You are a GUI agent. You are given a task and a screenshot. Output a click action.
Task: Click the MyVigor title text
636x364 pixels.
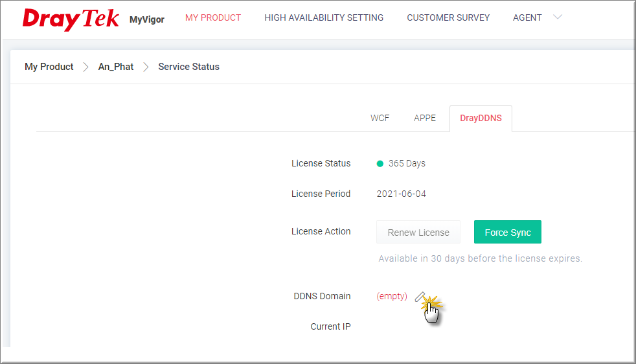point(147,19)
